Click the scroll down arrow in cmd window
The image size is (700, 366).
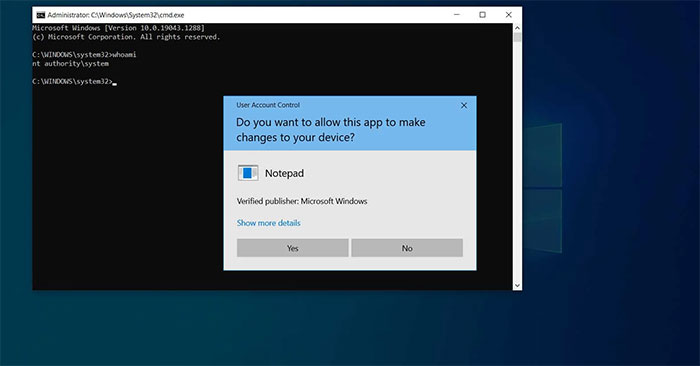click(517, 286)
